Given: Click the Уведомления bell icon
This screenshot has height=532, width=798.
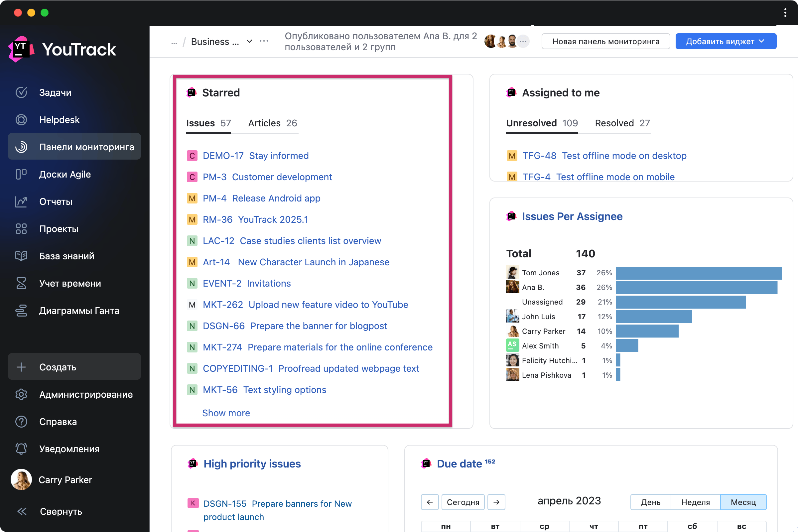Looking at the screenshot, I should pyautogui.click(x=21, y=449).
